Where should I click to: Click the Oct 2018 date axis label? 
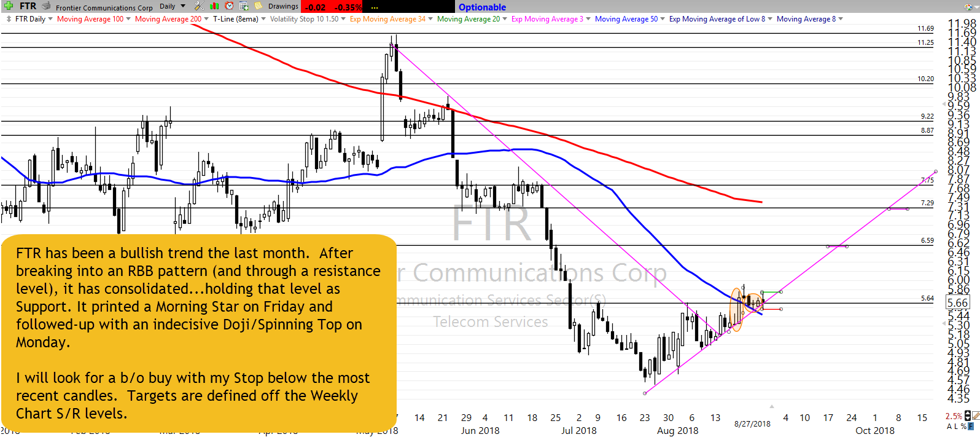[x=875, y=430]
